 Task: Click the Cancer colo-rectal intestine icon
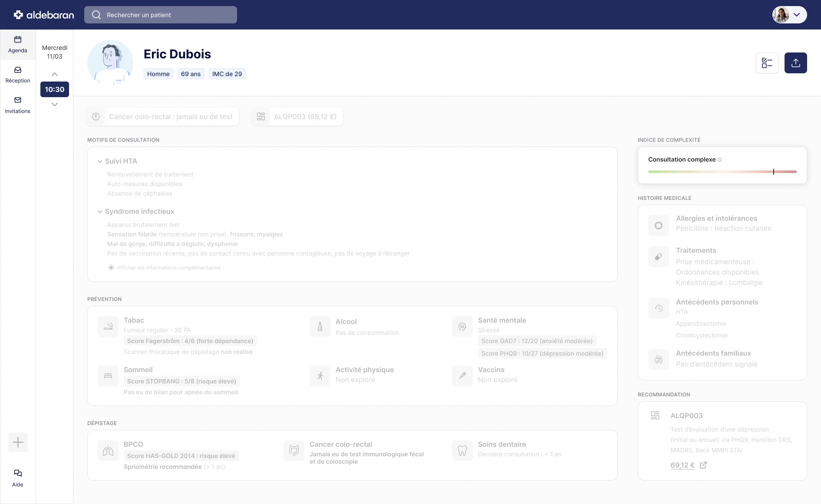[x=294, y=451]
